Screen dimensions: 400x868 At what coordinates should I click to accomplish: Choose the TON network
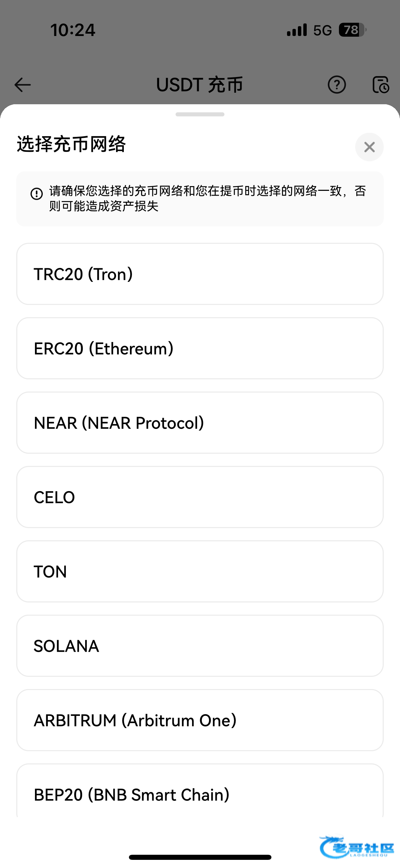(200, 572)
